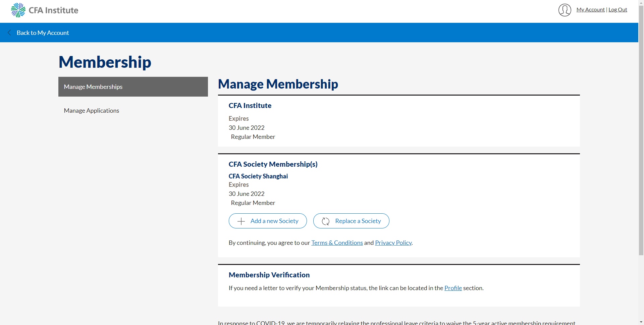
Task: Go Back to My Account
Action: pyautogui.click(x=43, y=33)
